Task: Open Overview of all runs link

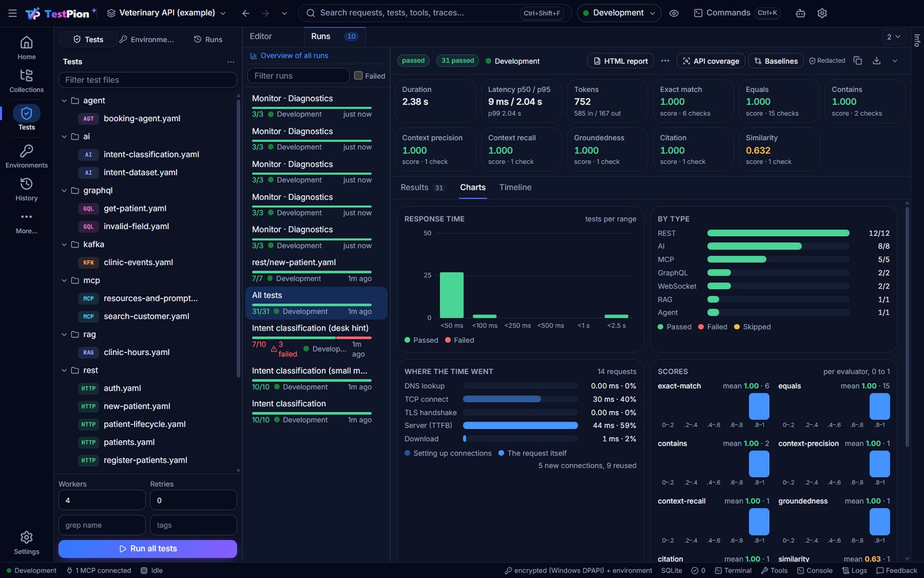Action: [289, 56]
